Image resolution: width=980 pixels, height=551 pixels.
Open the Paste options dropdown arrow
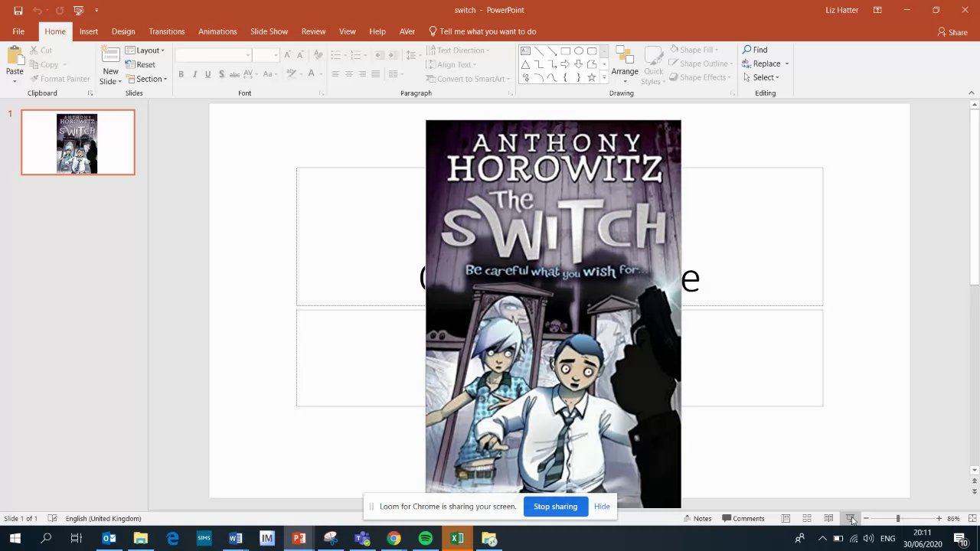click(15, 80)
